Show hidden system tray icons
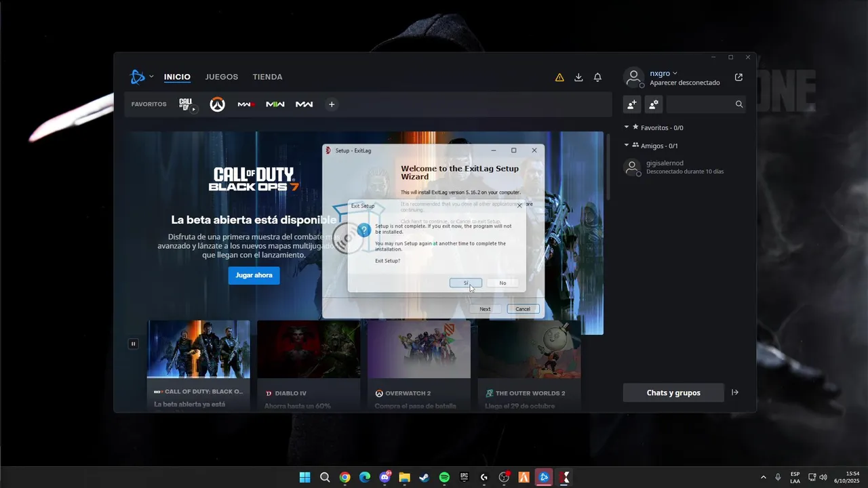 764,477
